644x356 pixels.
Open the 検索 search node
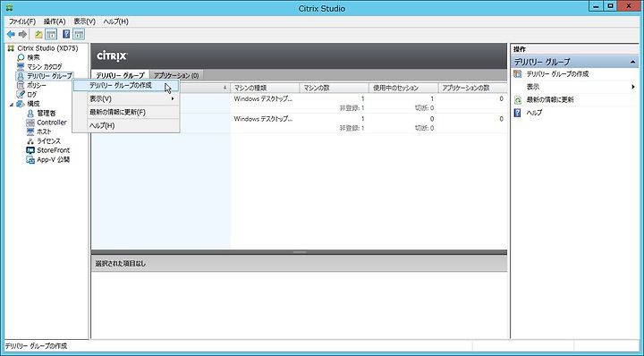click(x=33, y=57)
